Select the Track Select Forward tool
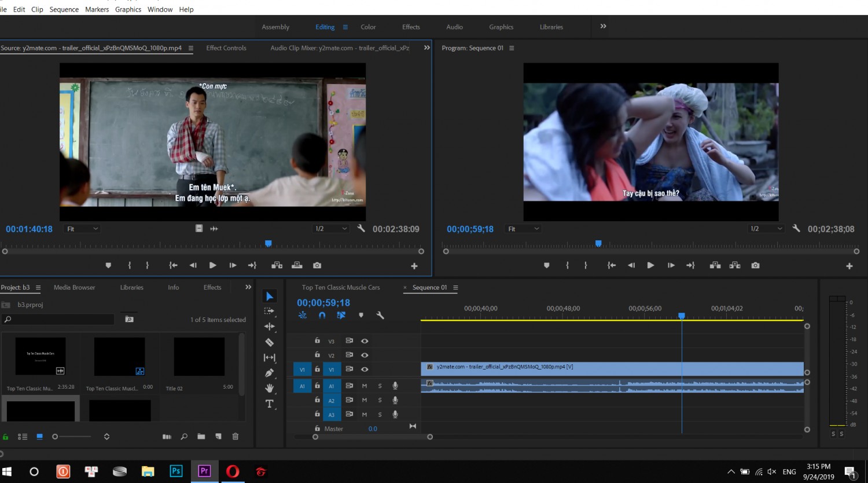Image resolution: width=868 pixels, height=483 pixels. point(269,312)
